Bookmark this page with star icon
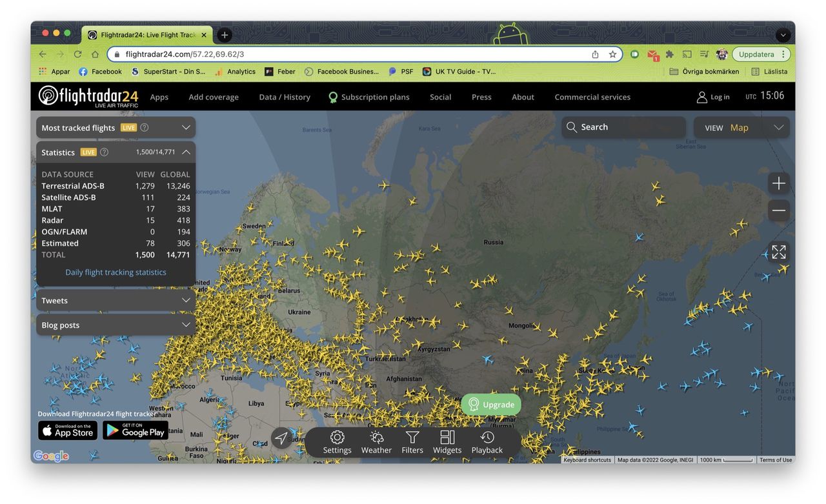This screenshot has width=826, height=504. tap(612, 54)
